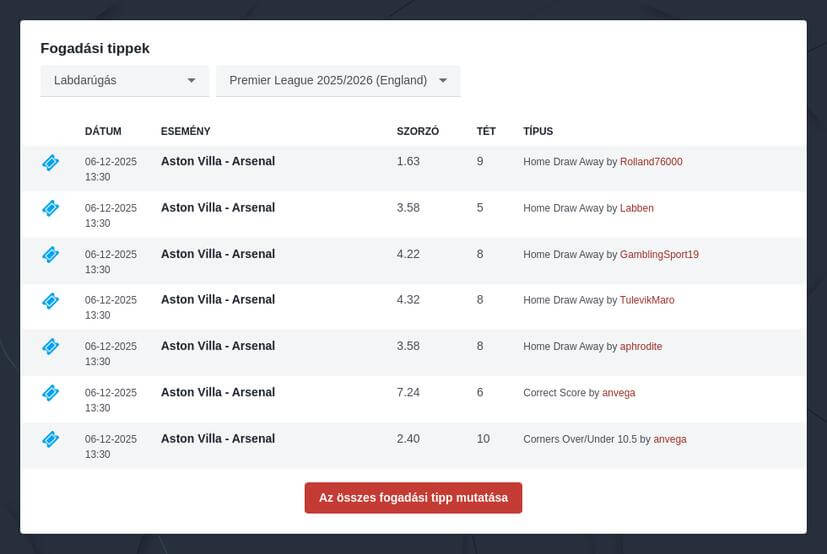Open Rolland76000's tipster profile link
This screenshot has height=554, width=827.
click(x=651, y=162)
